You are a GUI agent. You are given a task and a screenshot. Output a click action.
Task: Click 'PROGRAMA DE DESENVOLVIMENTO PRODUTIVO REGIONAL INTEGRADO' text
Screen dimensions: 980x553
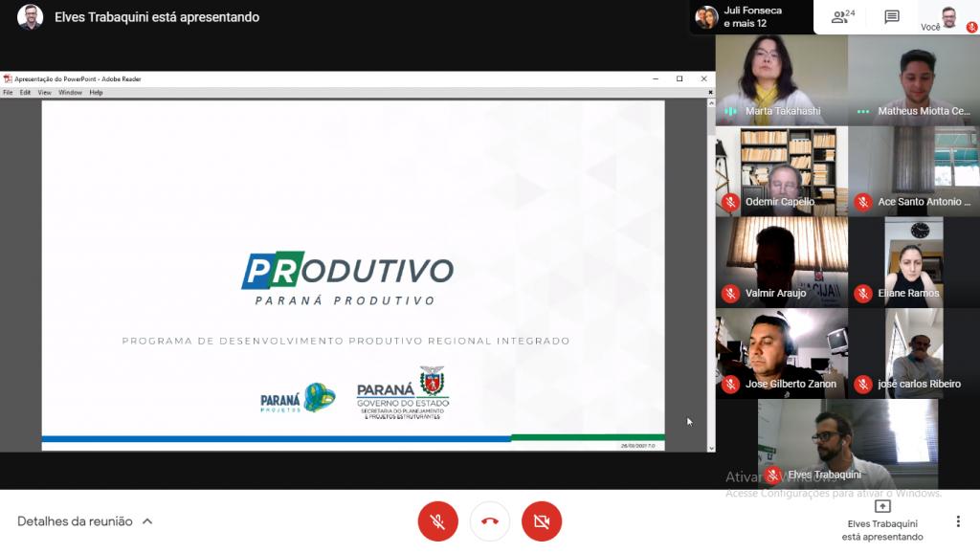(345, 341)
